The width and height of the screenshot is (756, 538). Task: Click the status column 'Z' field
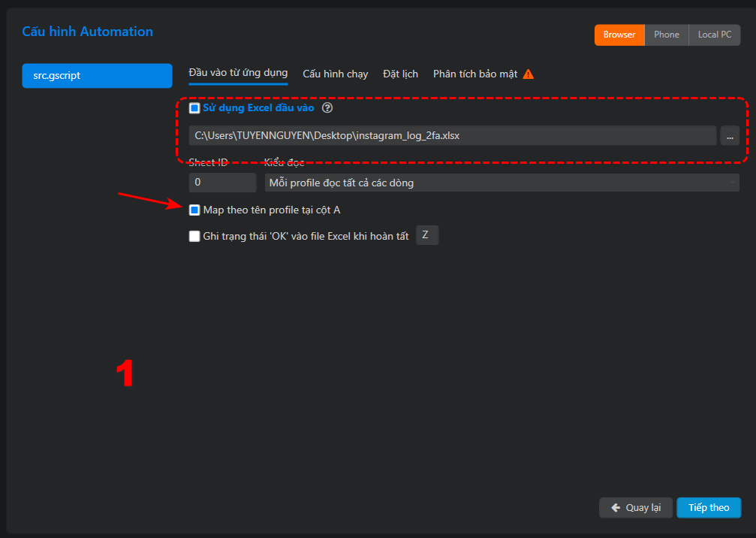click(x=426, y=235)
